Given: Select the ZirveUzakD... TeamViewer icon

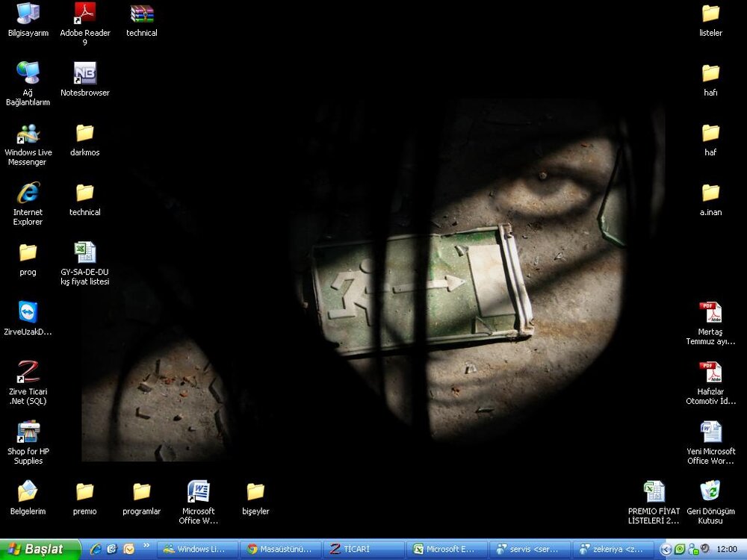Looking at the screenshot, I should click(28, 312).
